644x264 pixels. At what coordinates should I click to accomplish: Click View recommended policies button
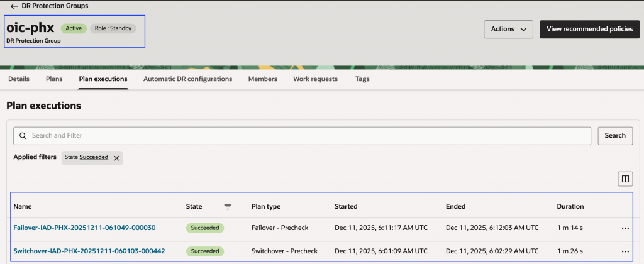[x=589, y=29]
